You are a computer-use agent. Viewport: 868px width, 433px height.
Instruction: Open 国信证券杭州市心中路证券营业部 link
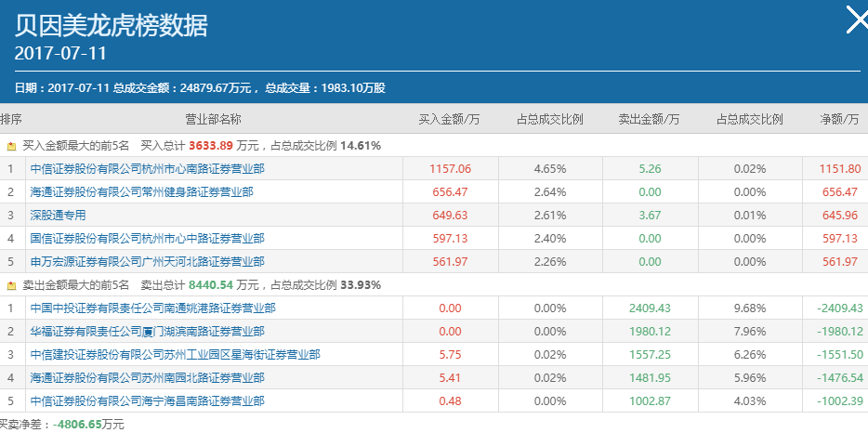tap(147, 239)
